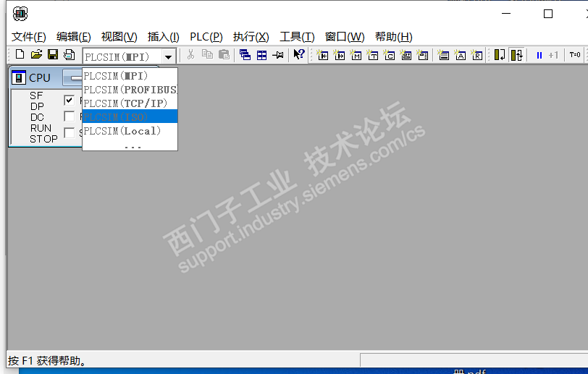Insert an input variable view object
Image resolution: width=588 pixels, height=374 pixels.
[x=322, y=55]
